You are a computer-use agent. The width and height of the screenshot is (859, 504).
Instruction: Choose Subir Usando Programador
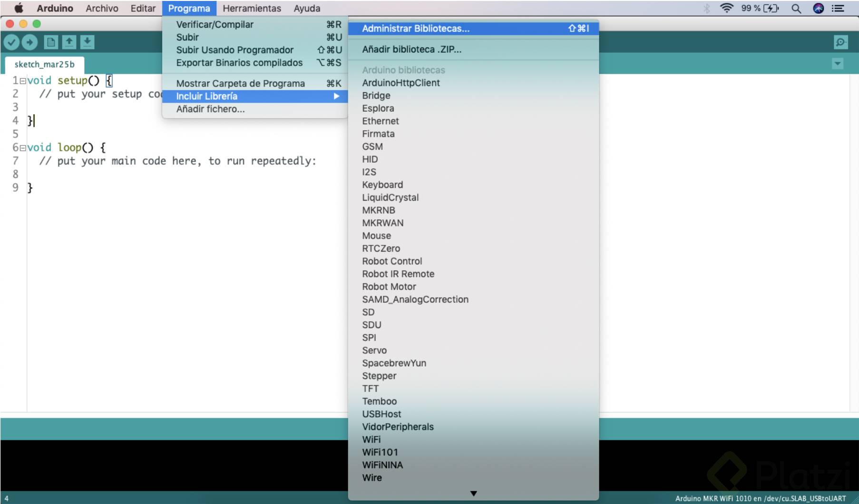point(255,50)
